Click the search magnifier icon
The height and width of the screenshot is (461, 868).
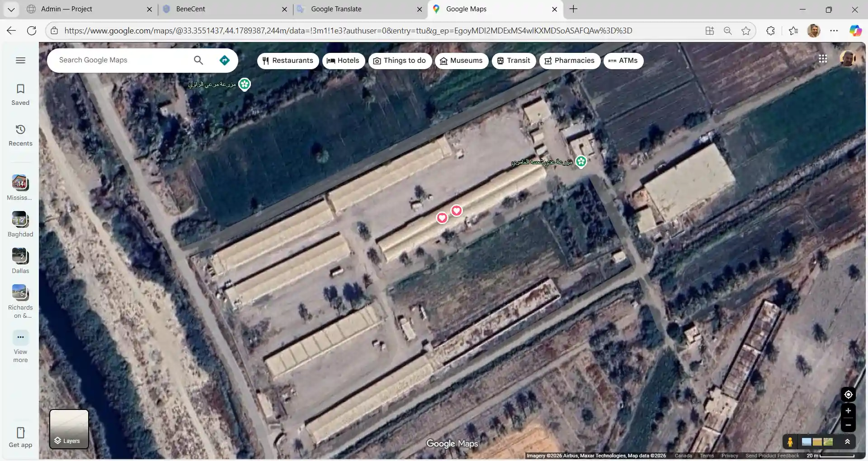point(198,61)
